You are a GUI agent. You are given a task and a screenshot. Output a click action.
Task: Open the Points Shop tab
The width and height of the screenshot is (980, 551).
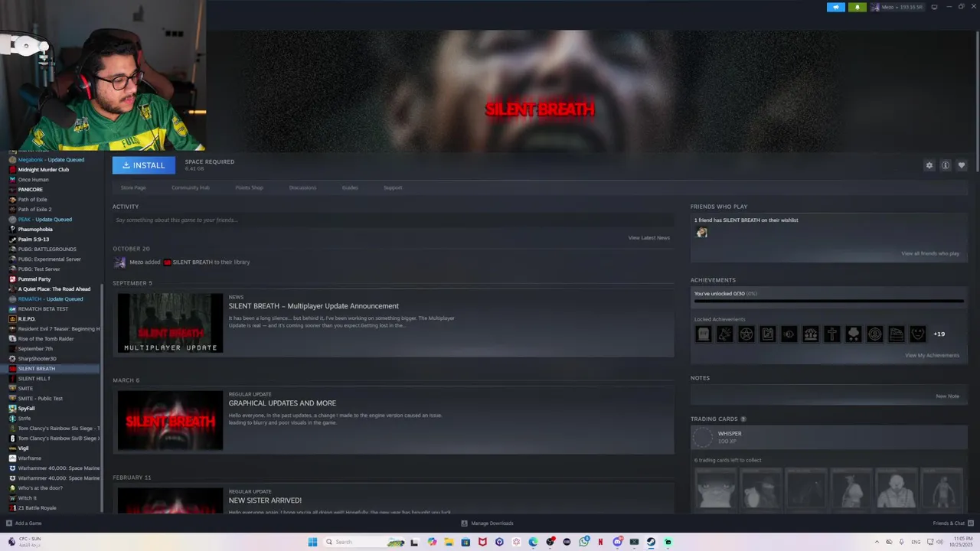click(249, 187)
